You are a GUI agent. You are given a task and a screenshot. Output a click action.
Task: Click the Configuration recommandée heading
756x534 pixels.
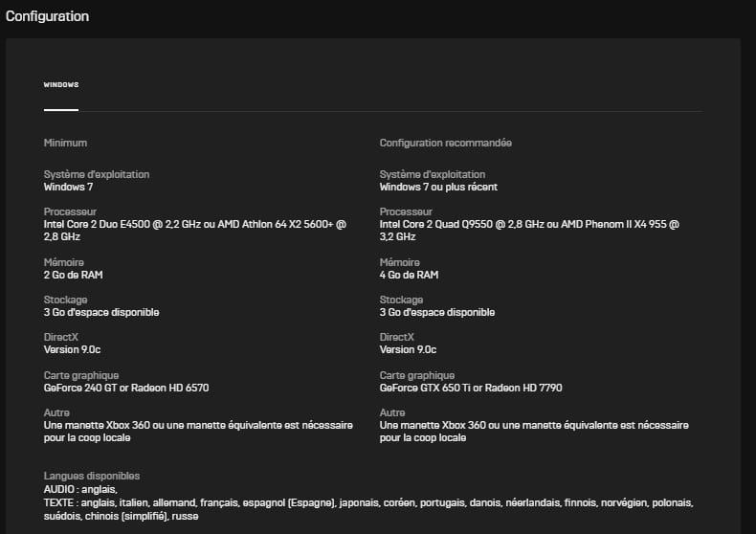(446, 144)
